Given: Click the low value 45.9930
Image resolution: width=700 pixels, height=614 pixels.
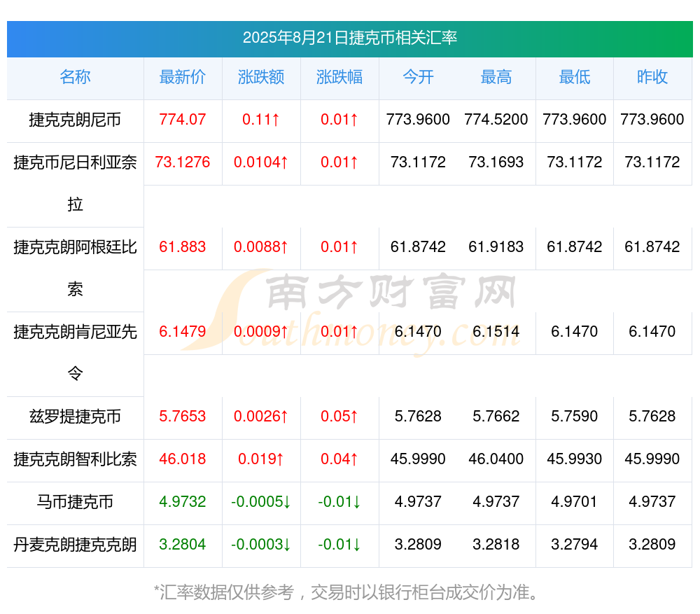Looking at the screenshot, I should [x=575, y=459].
